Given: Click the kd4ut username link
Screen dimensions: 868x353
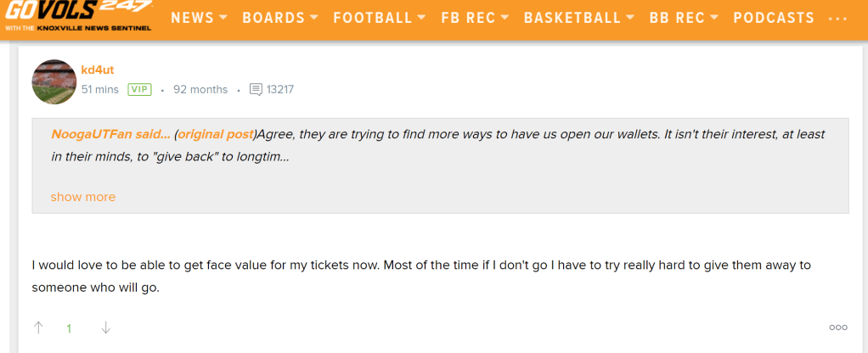Looking at the screenshot, I should pos(97,70).
